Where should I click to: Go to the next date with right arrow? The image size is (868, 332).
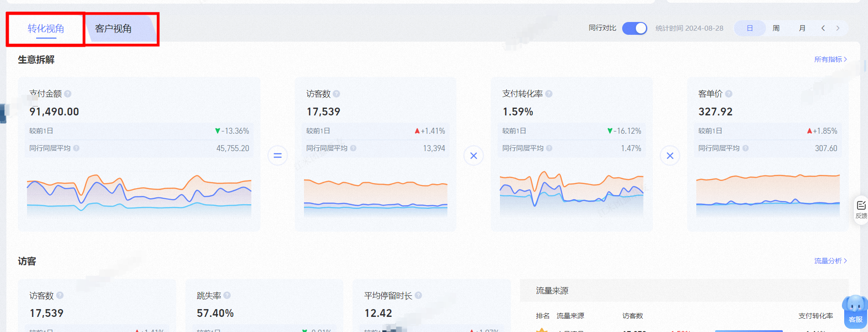click(x=838, y=28)
